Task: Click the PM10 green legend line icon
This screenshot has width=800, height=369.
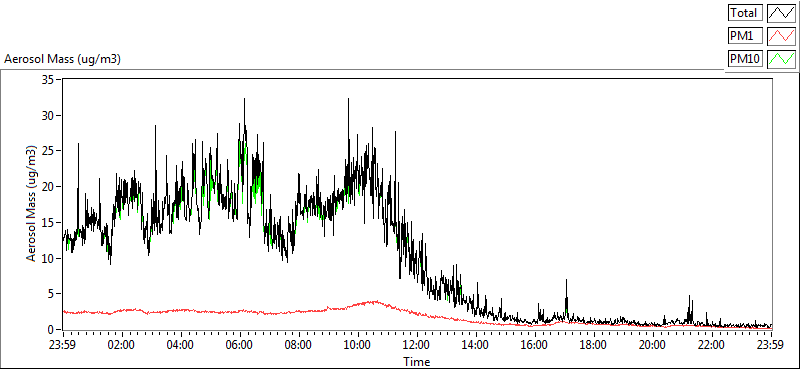Action: (x=781, y=59)
